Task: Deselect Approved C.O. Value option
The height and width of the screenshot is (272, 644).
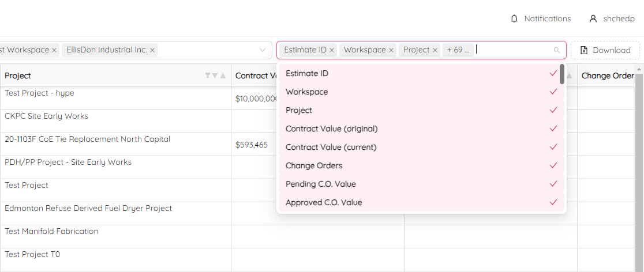Action: pyautogui.click(x=421, y=202)
